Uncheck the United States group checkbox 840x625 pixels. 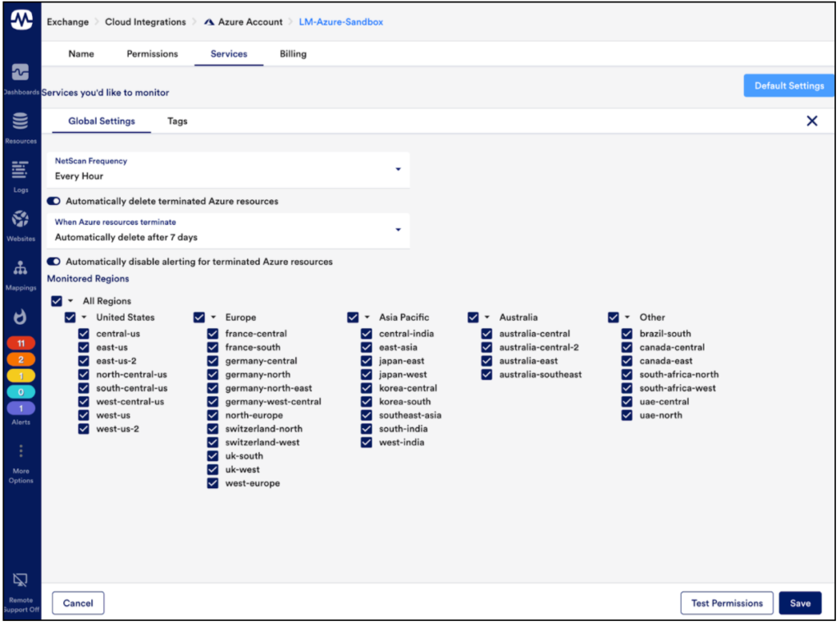point(71,317)
